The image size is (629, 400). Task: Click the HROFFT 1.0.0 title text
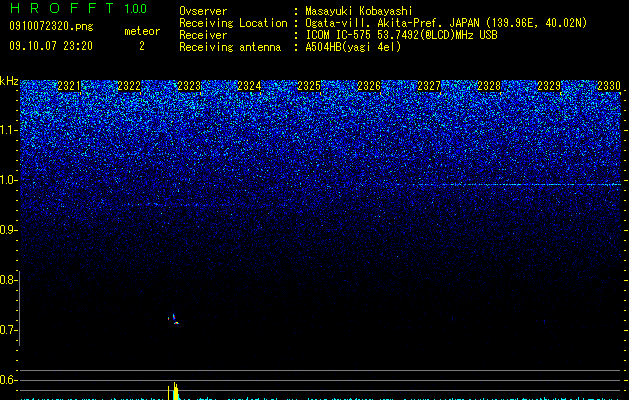78,8
